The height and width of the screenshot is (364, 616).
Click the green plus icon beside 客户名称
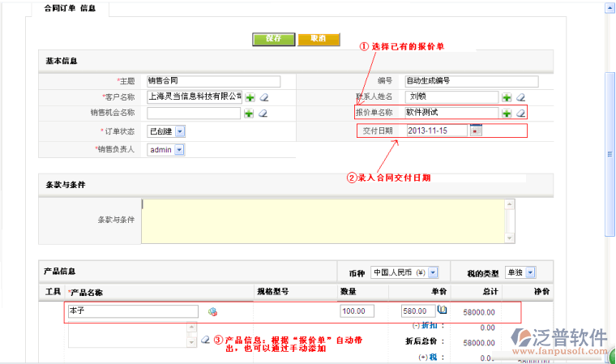pyautogui.click(x=250, y=97)
